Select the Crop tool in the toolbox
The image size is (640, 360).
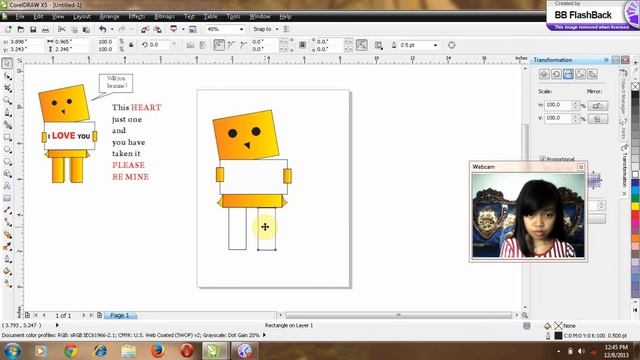click(x=7, y=88)
